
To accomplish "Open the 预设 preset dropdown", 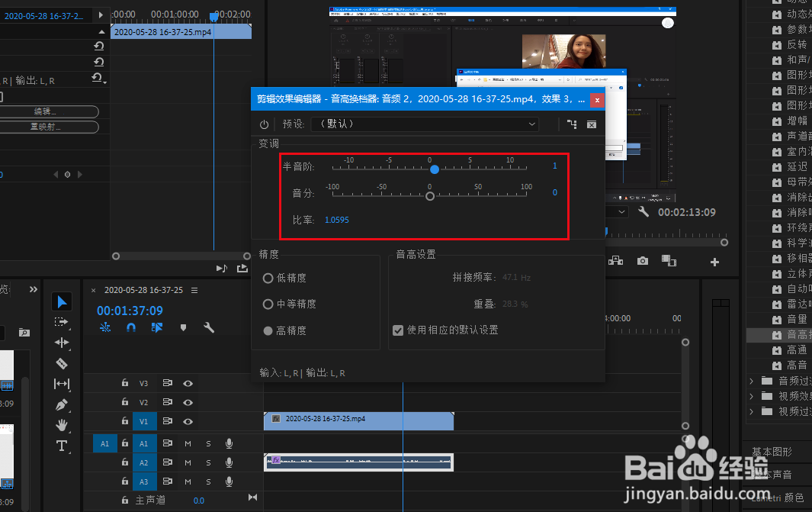I will click(x=428, y=124).
